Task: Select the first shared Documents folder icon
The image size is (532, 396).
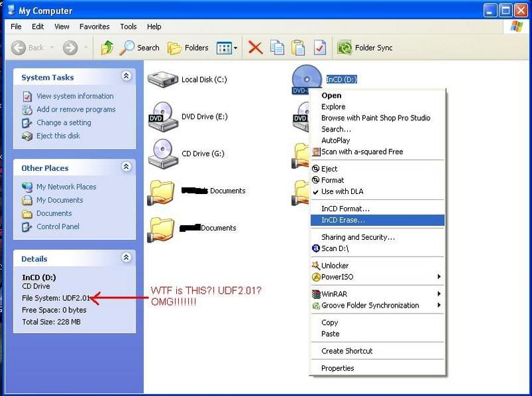Action: tap(161, 193)
